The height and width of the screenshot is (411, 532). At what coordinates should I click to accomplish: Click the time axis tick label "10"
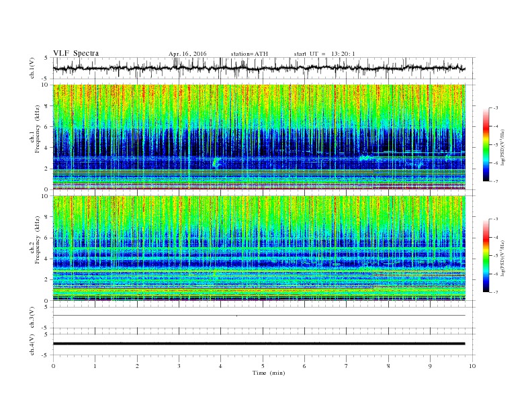click(472, 366)
